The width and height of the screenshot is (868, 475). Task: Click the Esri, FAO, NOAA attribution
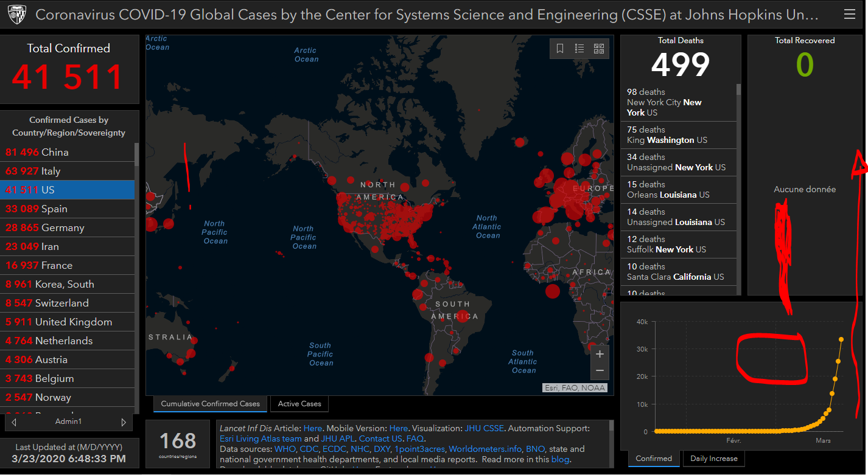pyautogui.click(x=575, y=387)
